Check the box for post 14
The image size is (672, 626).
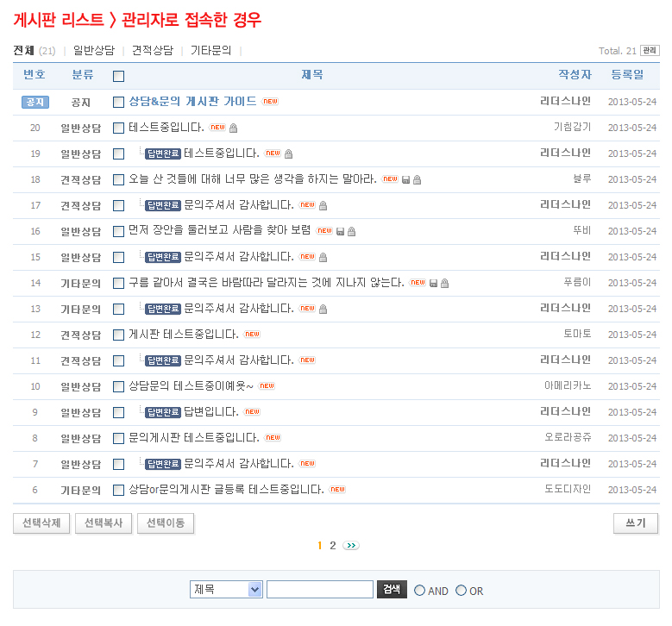click(118, 283)
